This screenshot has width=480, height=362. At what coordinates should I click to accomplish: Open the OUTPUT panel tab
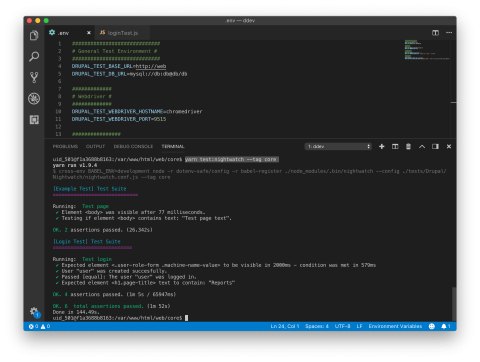[x=95, y=146]
